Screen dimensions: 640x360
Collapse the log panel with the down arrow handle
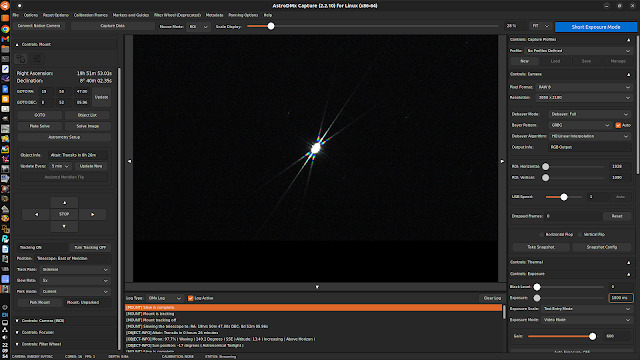[x=317, y=287]
